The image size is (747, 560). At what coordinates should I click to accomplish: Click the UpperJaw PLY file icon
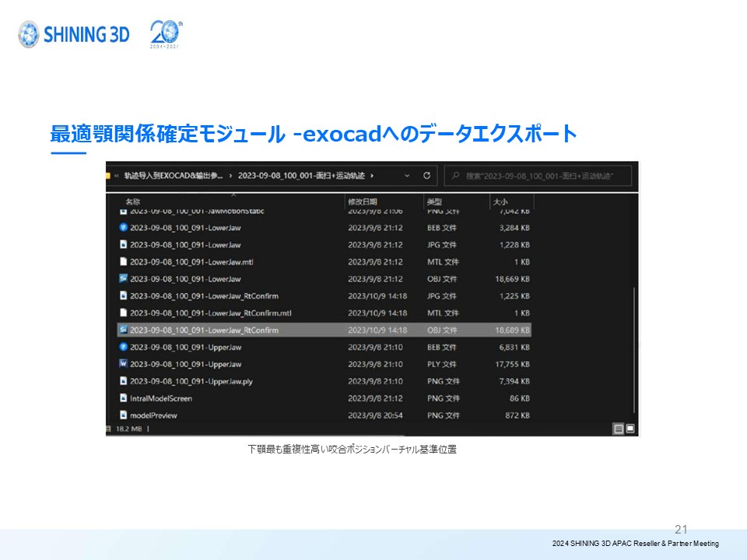click(123, 364)
